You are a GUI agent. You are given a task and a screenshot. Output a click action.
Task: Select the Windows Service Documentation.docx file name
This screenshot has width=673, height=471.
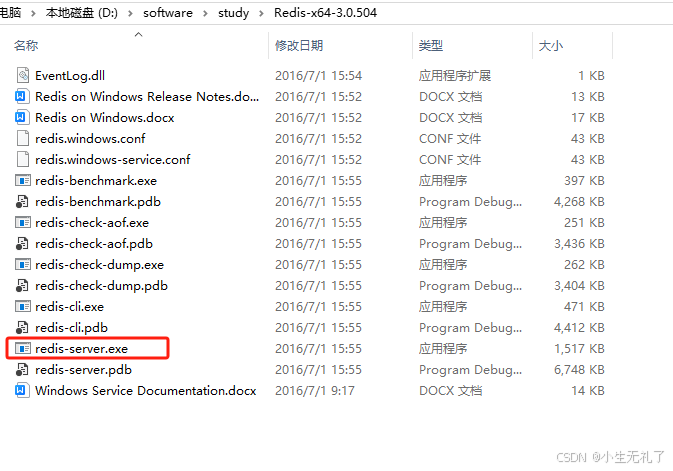pyautogui.click(x=146, y=391)
